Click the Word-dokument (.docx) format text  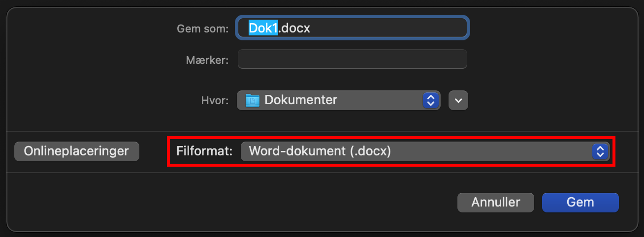(x=320, y=151)
